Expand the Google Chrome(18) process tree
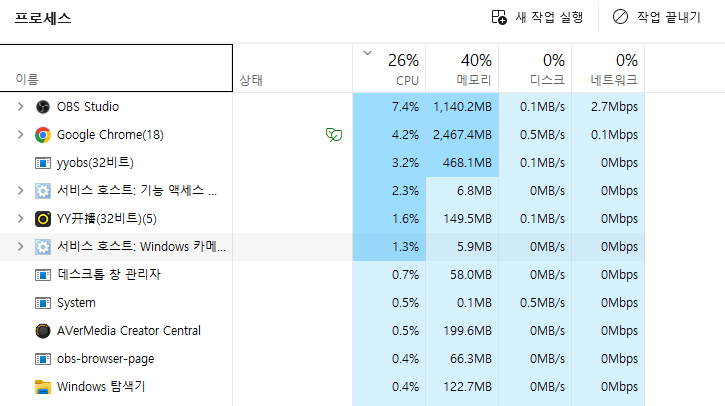 coord(20,135)
